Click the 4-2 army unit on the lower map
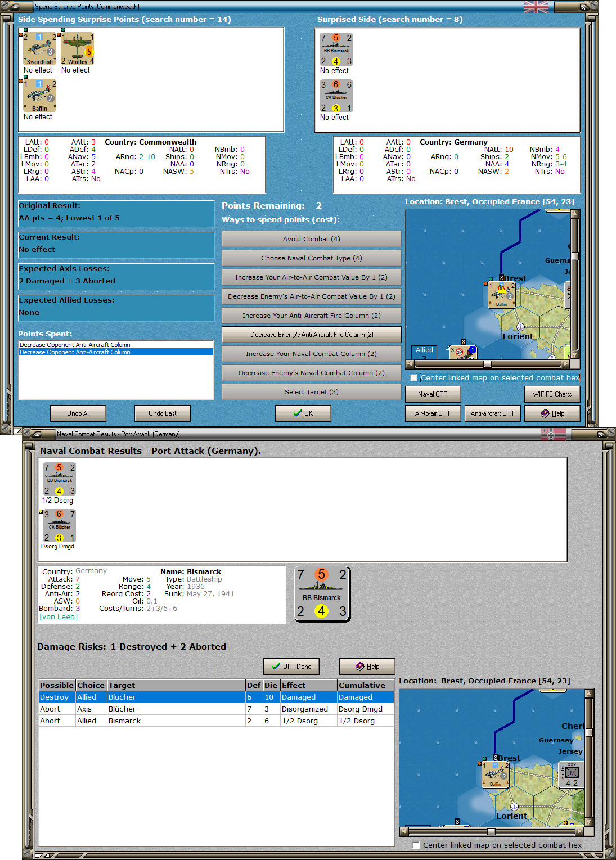The height and width of the screenshot is (860, 616). tap(572, 775)
